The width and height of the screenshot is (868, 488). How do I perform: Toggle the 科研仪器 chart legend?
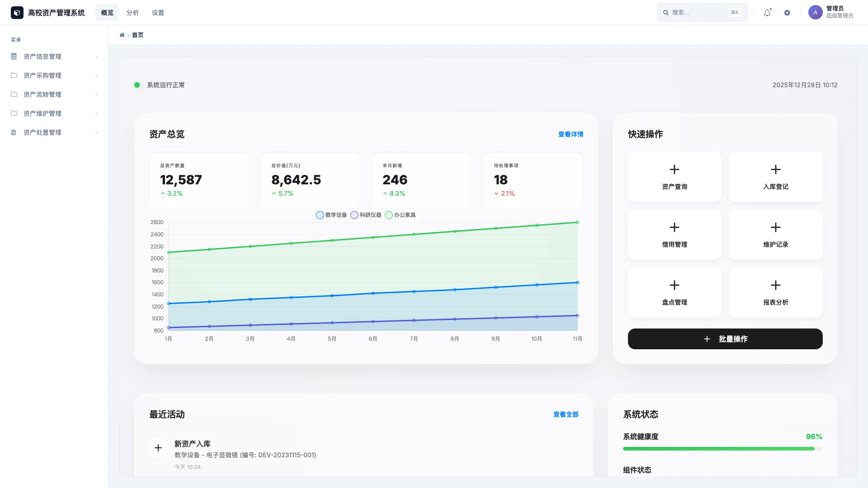pos(367,215)
